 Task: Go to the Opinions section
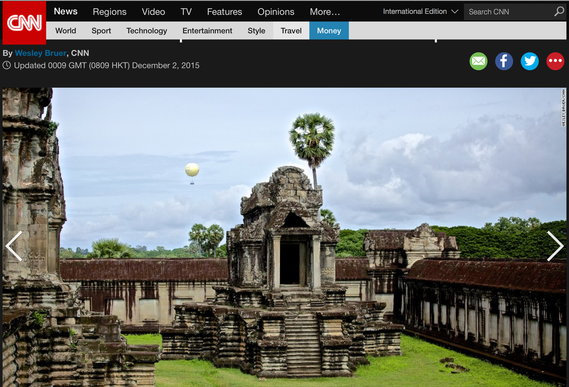pyautogui.click(x=276, y=12)
